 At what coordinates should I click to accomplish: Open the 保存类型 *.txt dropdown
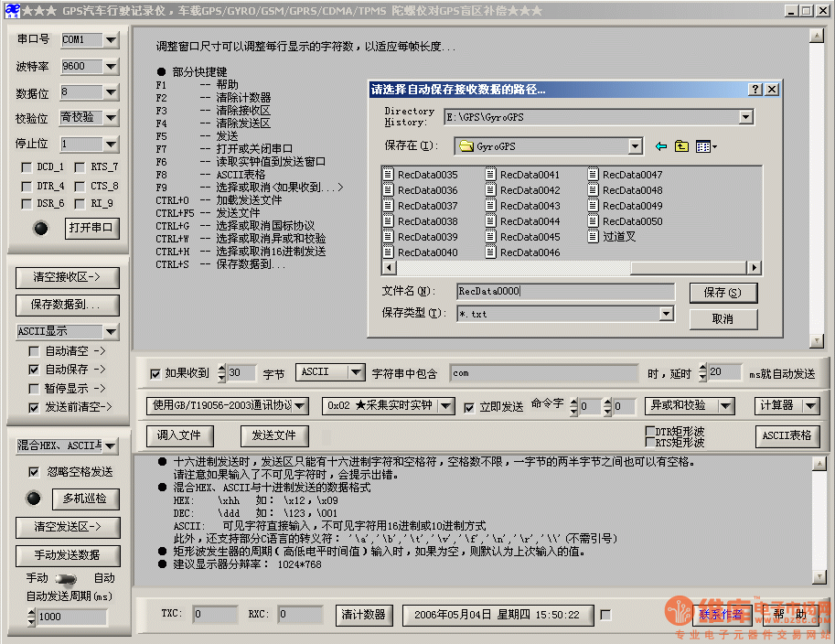[x=666, y=314]
